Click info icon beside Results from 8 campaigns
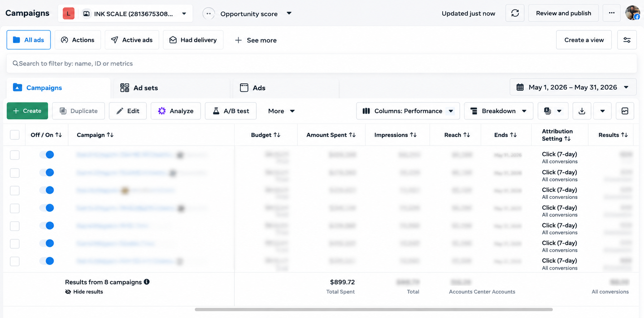This screenshot has height=318, width=644. [147, 282]
